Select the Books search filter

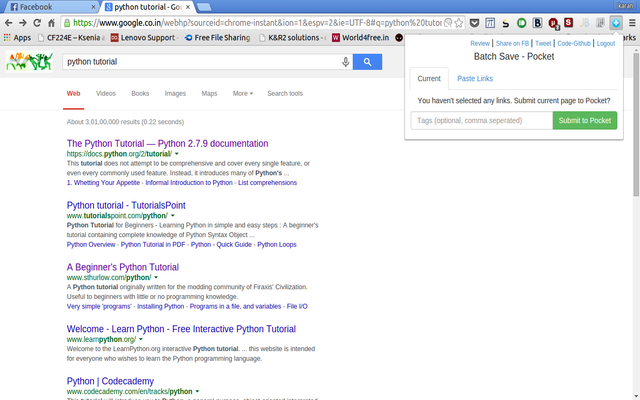140,93
